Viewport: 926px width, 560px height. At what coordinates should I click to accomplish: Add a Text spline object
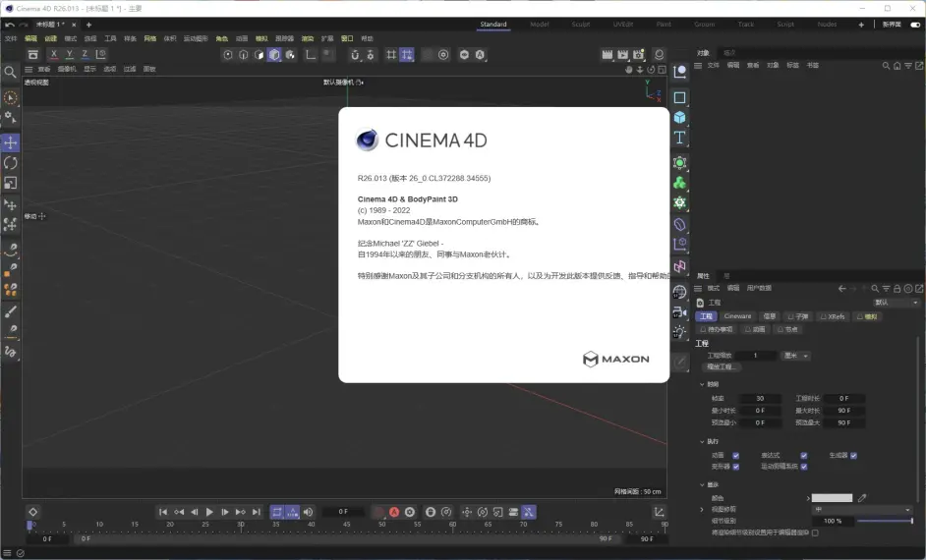coord(679,139)
